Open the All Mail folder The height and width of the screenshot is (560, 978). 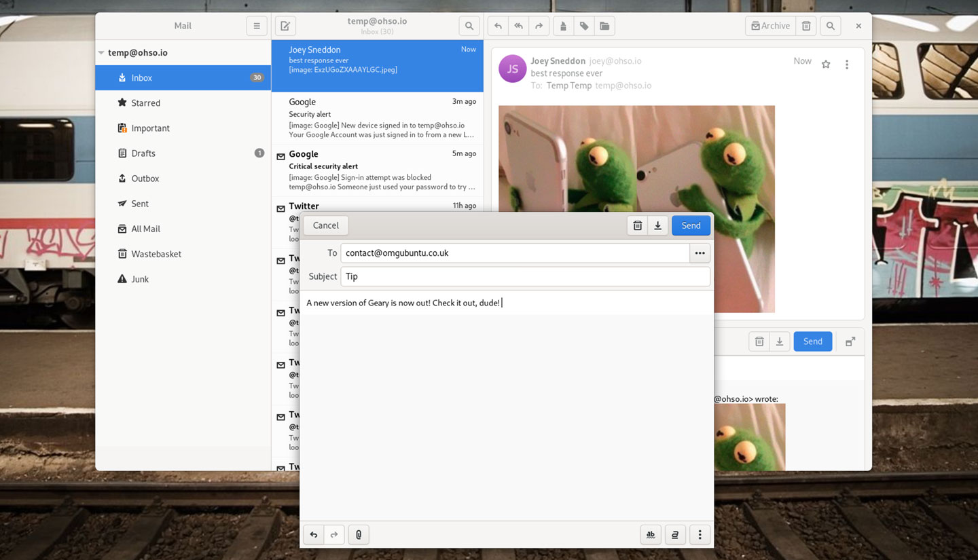tap(183, 229)
